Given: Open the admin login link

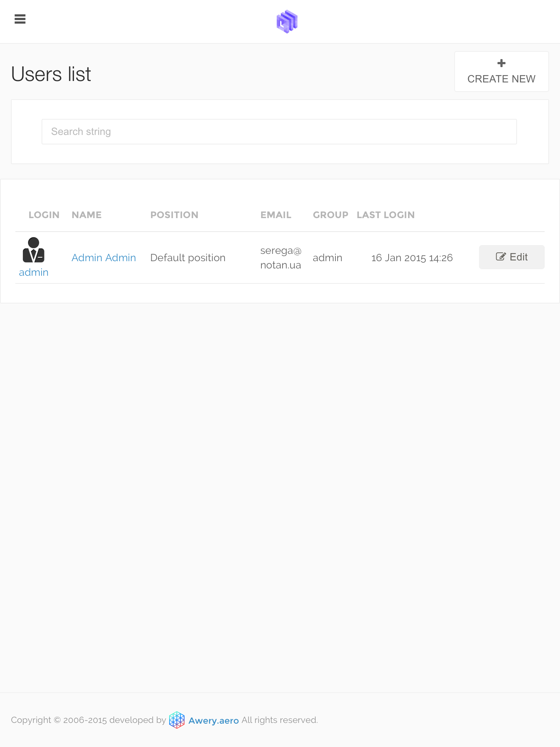Looking at the screenshot, I should (34, 272).
